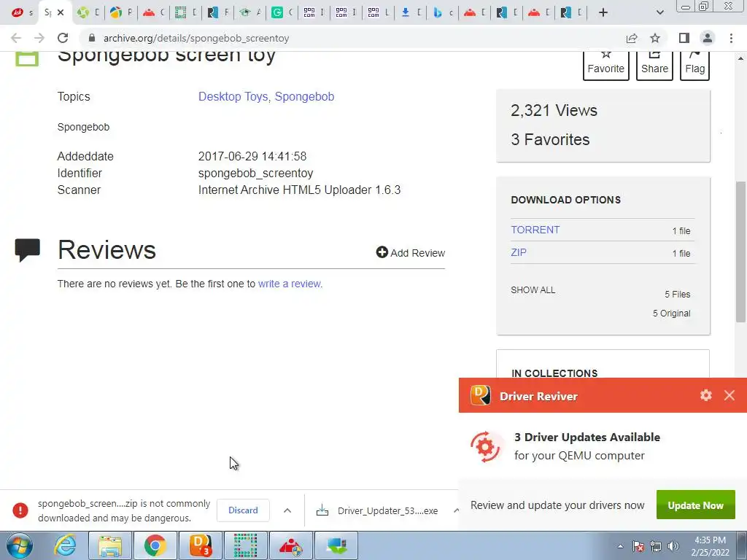Open the Desktop Toys topic link
Viewport: 747px width, 560px height.
[233, 97]
